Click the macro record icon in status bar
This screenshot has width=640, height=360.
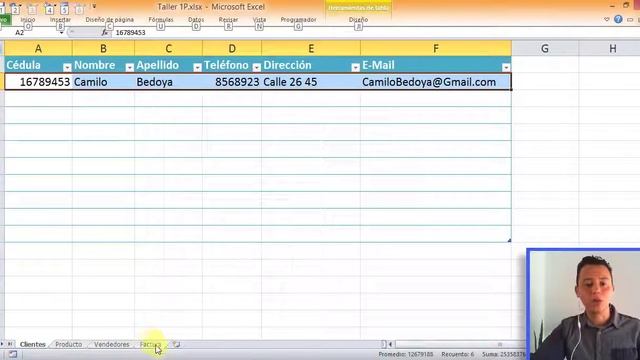(13, 354)
